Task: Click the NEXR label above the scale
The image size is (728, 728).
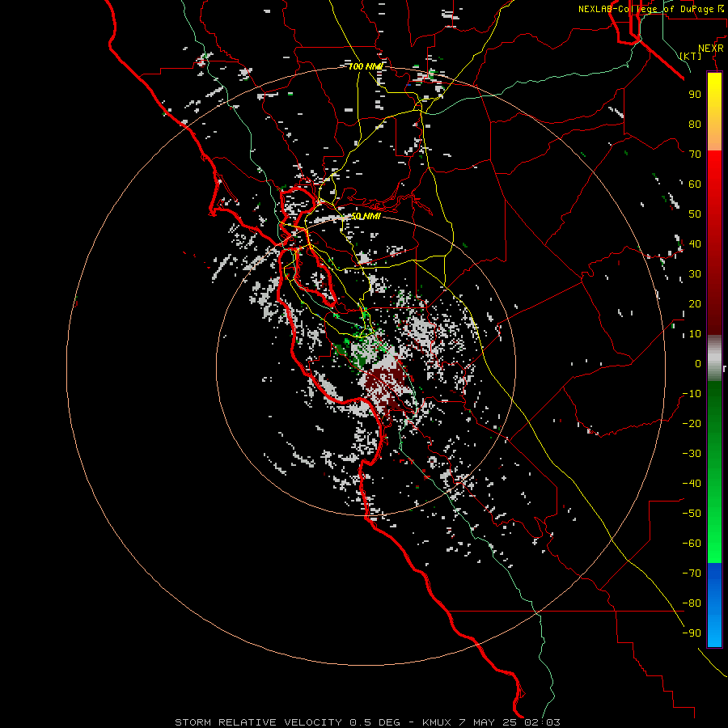Action: point(711,49)
